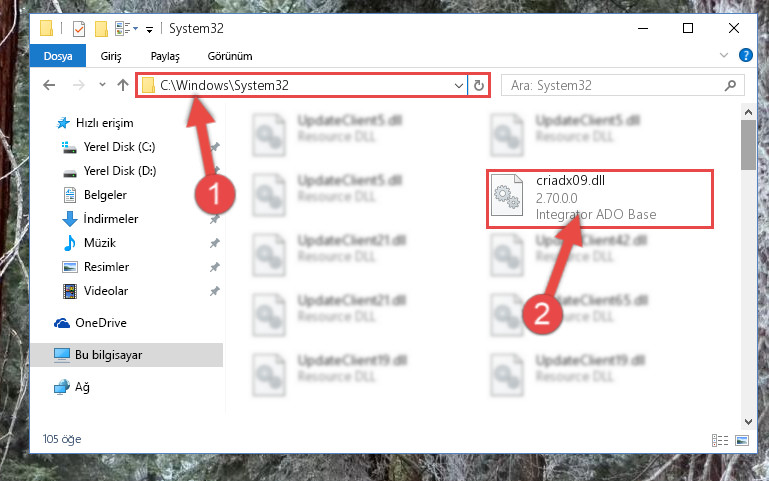Expand address bar history dropdown

[459, 85]
